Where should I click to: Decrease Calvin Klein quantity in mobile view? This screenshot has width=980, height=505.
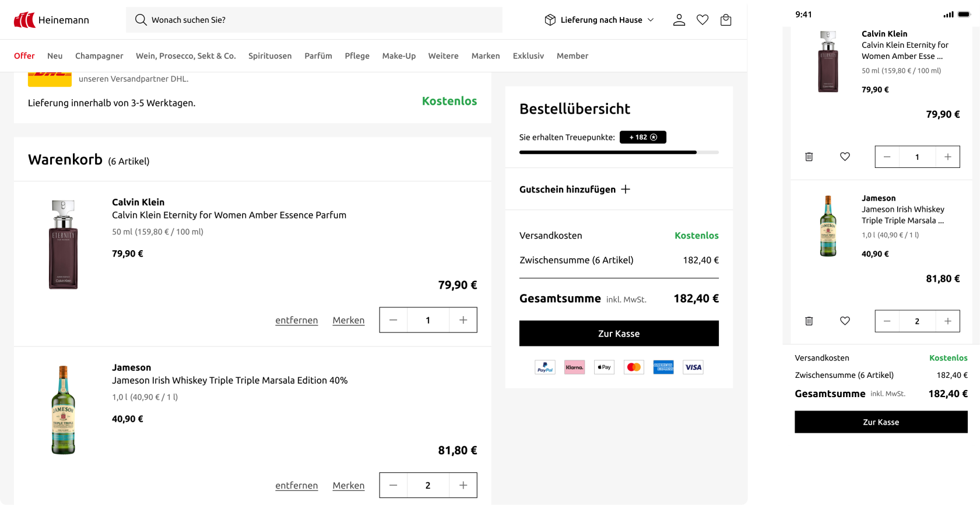[x=887, y=157]
